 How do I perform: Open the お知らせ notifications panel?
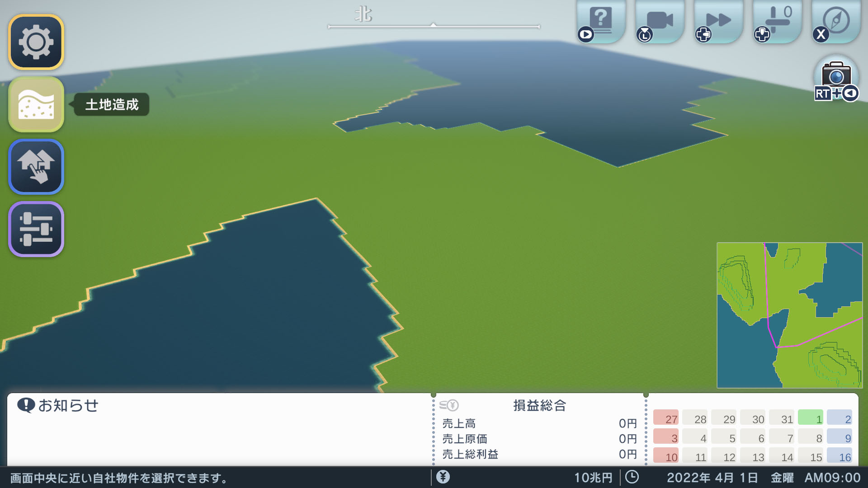(68, 405)
